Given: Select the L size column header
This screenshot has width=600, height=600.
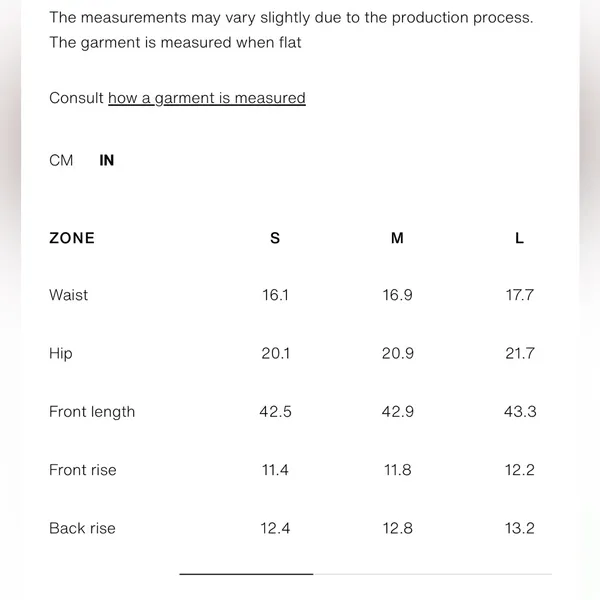Looking at the screenshot, I should click(519, 238).
